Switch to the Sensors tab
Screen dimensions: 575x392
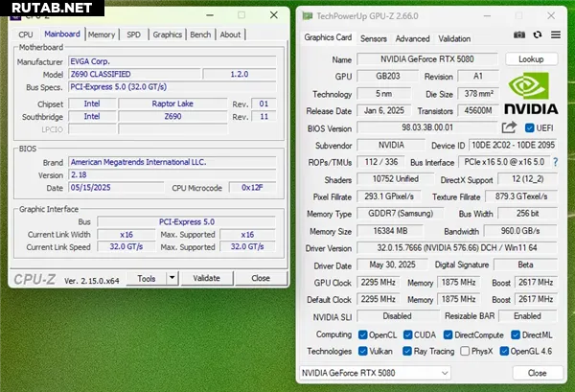tap(374, 38)
